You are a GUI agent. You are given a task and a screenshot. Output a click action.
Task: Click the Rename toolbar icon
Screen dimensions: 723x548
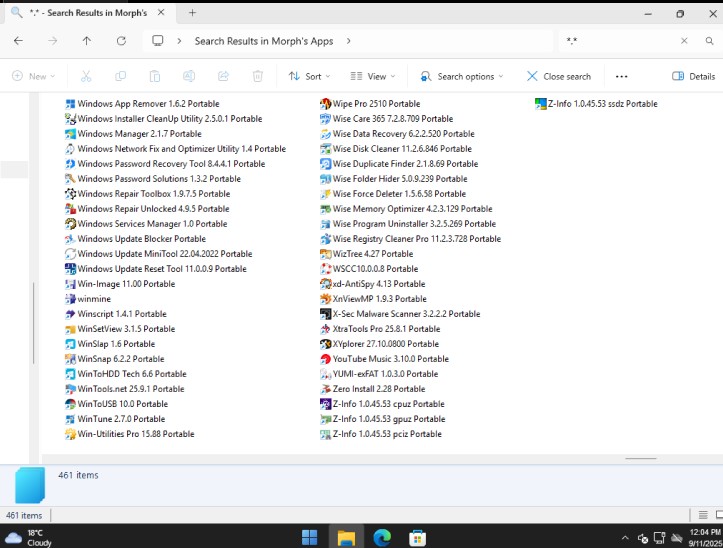(x=189, y=76)
